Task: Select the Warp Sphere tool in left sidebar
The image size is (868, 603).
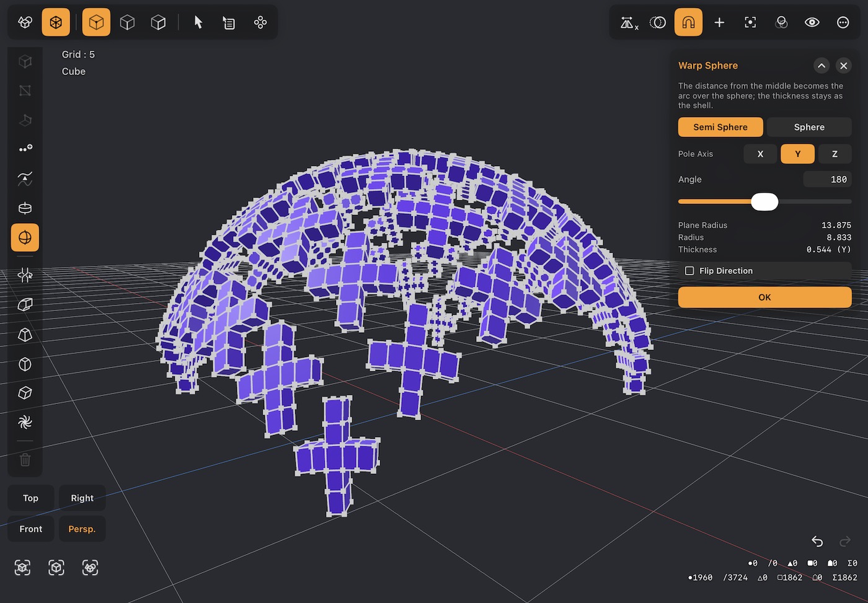Action: click(25, 237)
